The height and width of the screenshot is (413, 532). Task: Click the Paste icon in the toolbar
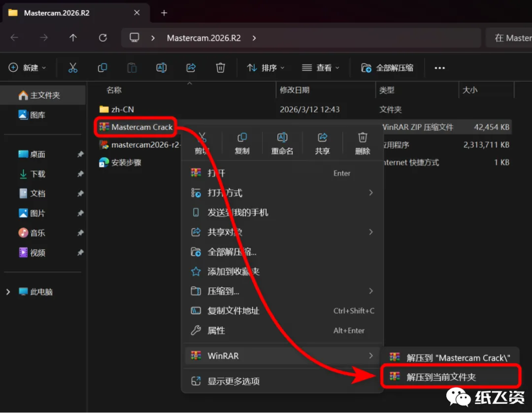(132, 68)
